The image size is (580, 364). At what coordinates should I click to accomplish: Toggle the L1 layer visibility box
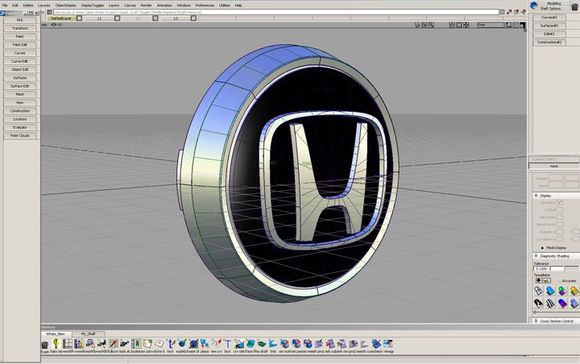click(x=117, y=18)
